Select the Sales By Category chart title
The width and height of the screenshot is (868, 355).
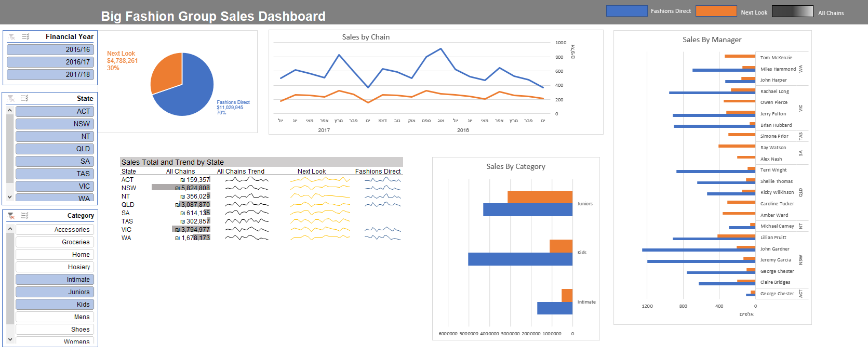(x=516, y=166)
